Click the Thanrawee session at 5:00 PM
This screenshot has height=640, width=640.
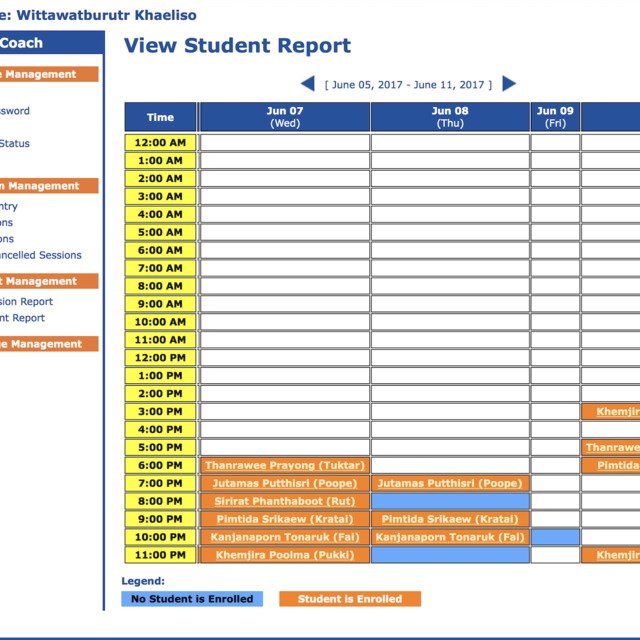[613, 447]
